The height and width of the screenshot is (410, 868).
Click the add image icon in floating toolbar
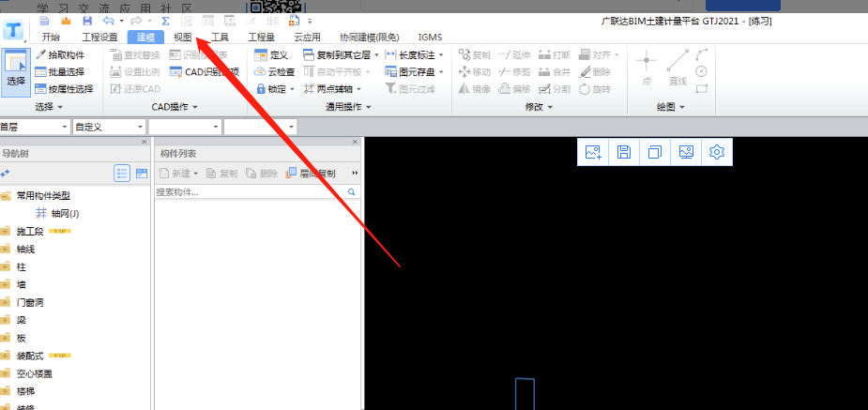[x=593, y=152]
